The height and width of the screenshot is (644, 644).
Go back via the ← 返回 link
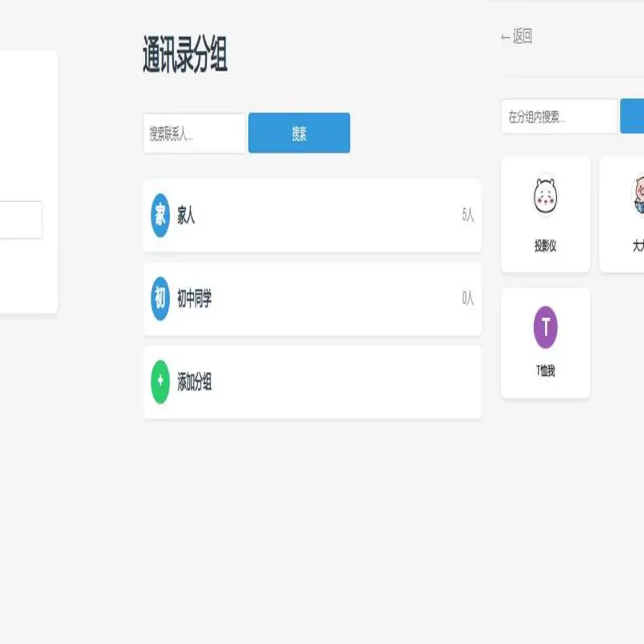517,36
